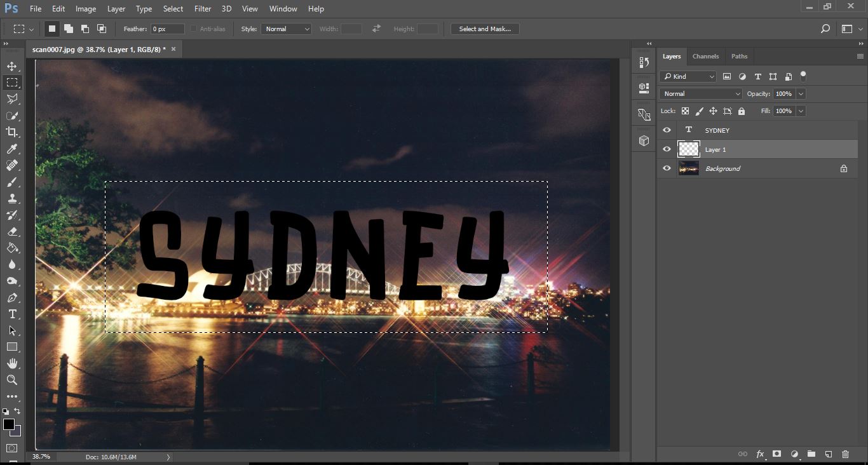Create a new layer group

click(x=811, y=454)
